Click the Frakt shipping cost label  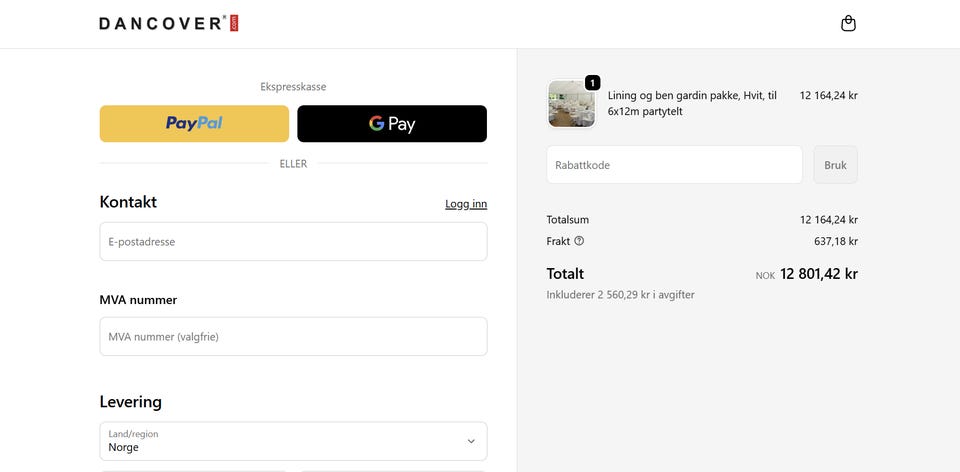(x=558, y=241)
